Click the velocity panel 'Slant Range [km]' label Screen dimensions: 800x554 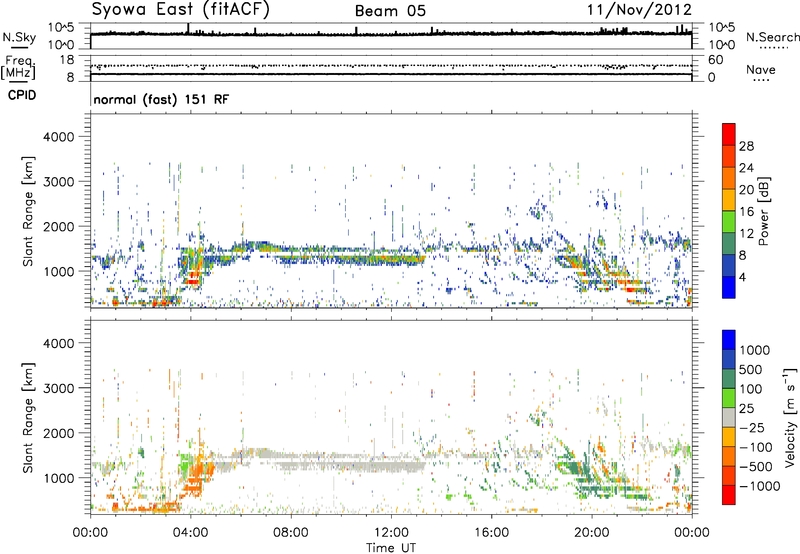(x=28, y=417)
